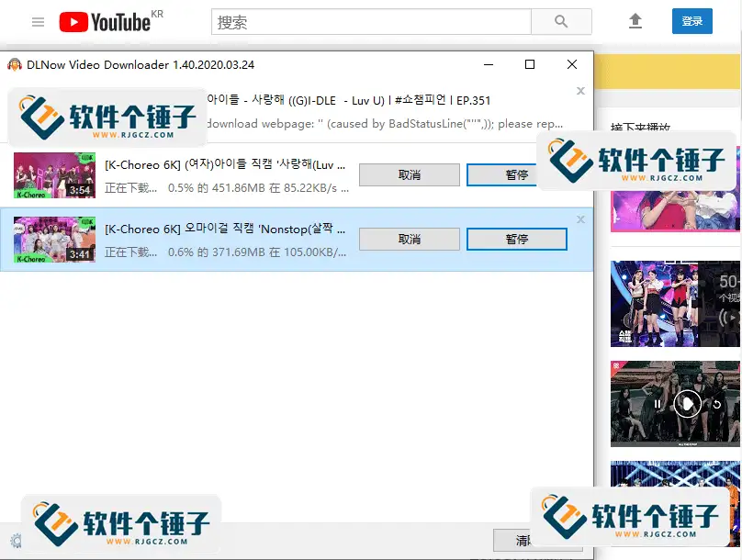Click the upload arrow icon in YouTube header
The image size is (742, 560).
[635, 21]
